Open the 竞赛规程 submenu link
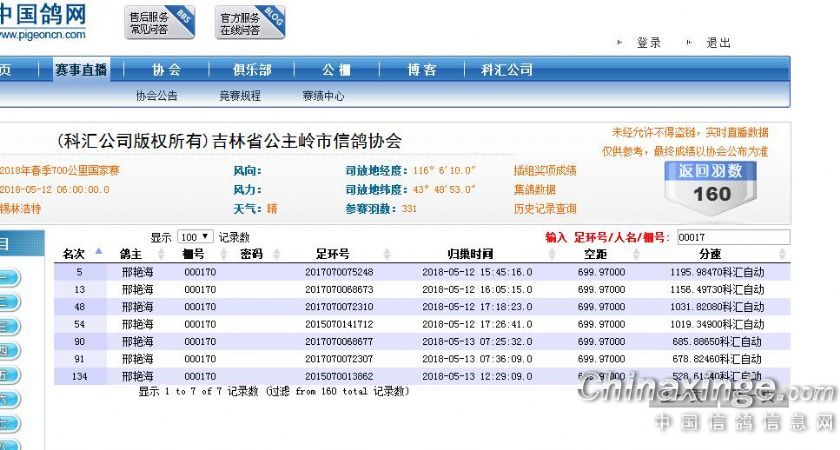The image size is (840, 450). 240,96
